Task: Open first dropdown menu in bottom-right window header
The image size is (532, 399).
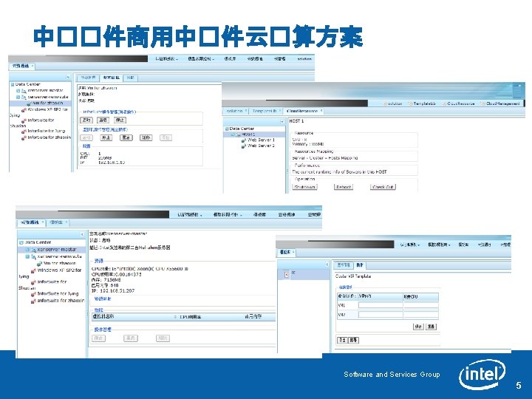Action: coord(409,245)
